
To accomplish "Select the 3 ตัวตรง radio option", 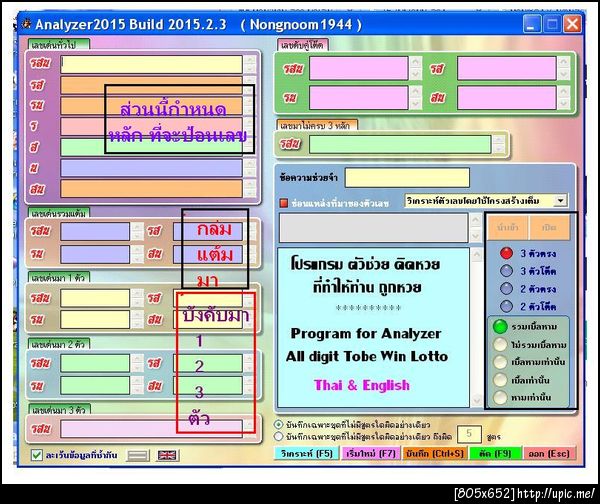I will click(506, 253).
